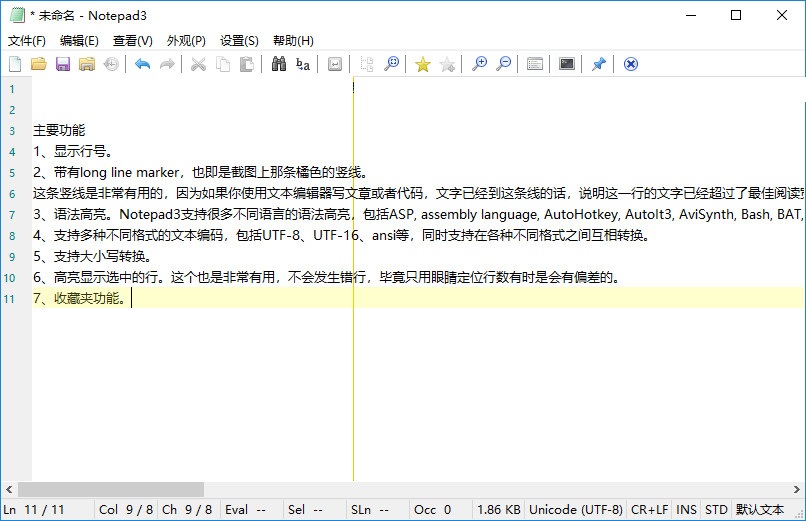
Task: Click the scroll right arrow
Action: click(796, 489)
